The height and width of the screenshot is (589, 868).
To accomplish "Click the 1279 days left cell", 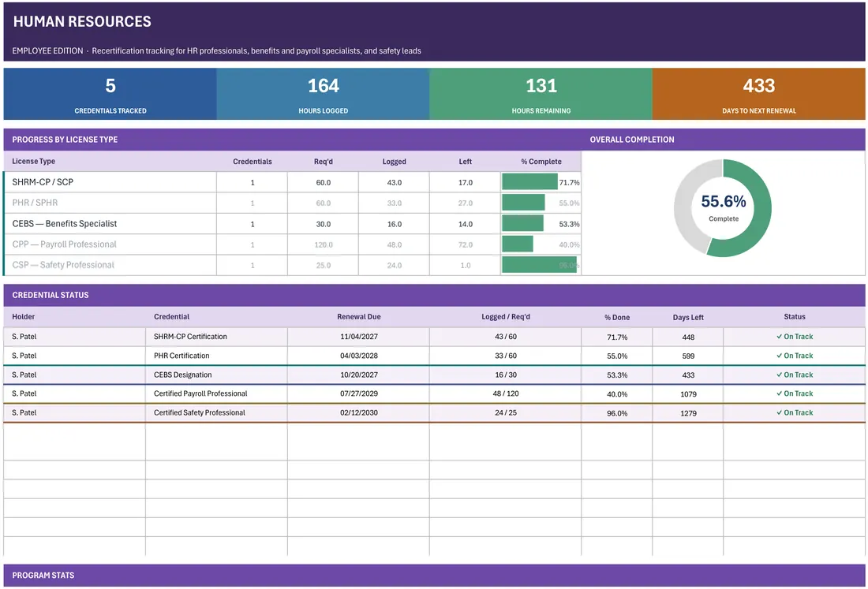I will pyautogui.click(x=688, y=413).
